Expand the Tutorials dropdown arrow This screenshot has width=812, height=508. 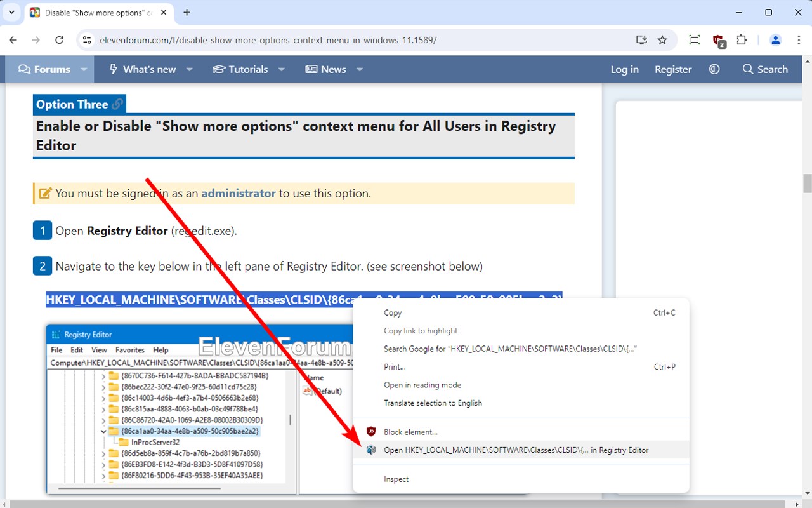[281, 69]
